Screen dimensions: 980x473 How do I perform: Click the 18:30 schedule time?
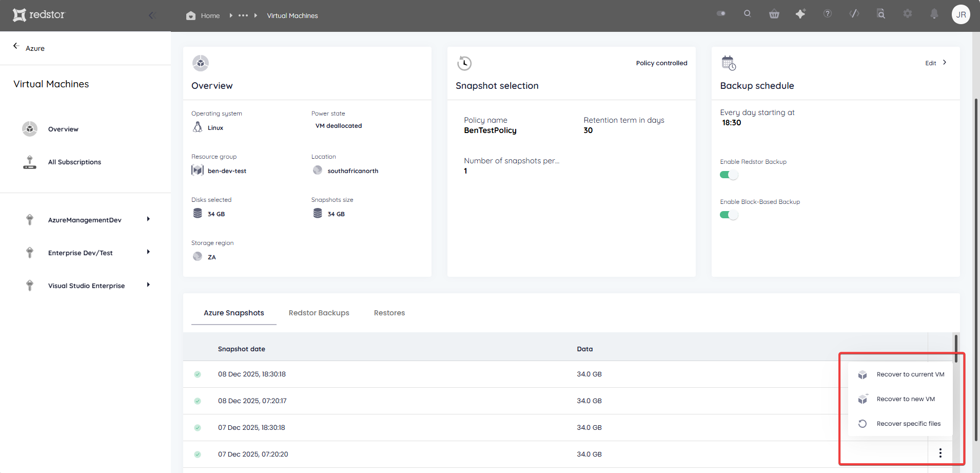pos(732,123)
